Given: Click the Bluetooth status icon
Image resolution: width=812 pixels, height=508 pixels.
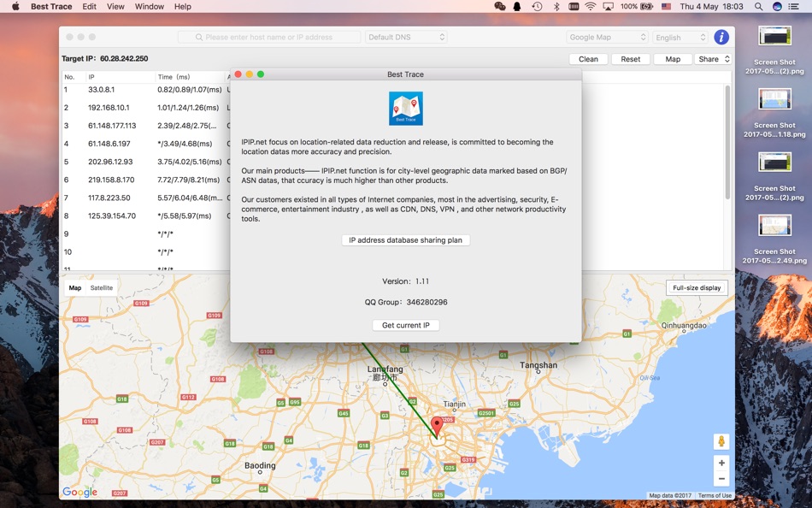Looking at the screenshot, I should 556,6.
